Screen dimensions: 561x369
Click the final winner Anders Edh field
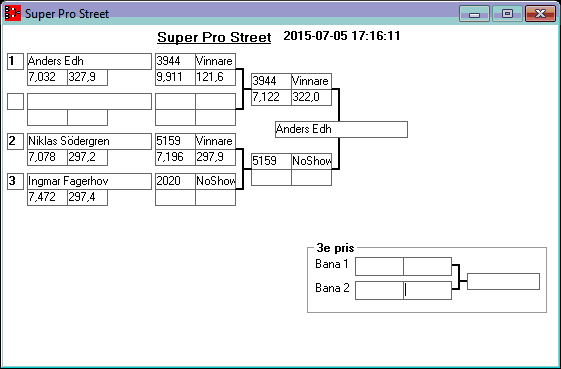point(341,129)
